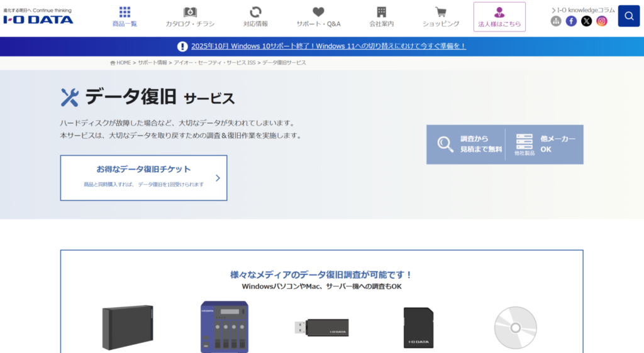Open アイオー・セーフティ・サービス ISS breadcrumb link
Viewport: 644px width, 353px height.
tap(214, 63)
